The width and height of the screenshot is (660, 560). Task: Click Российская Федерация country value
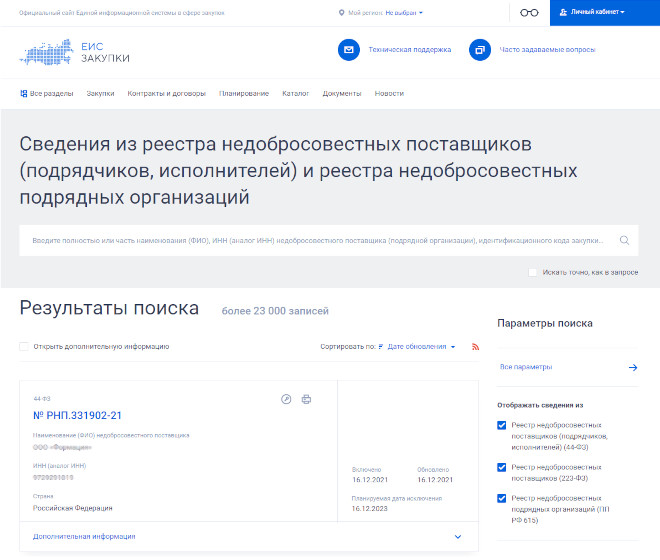coord(72,508)
